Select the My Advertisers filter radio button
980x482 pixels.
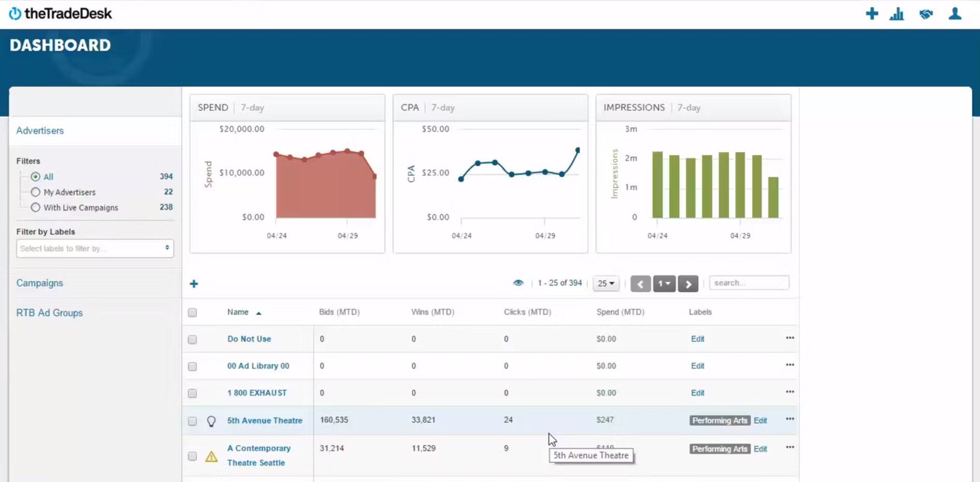click(35, 192)
